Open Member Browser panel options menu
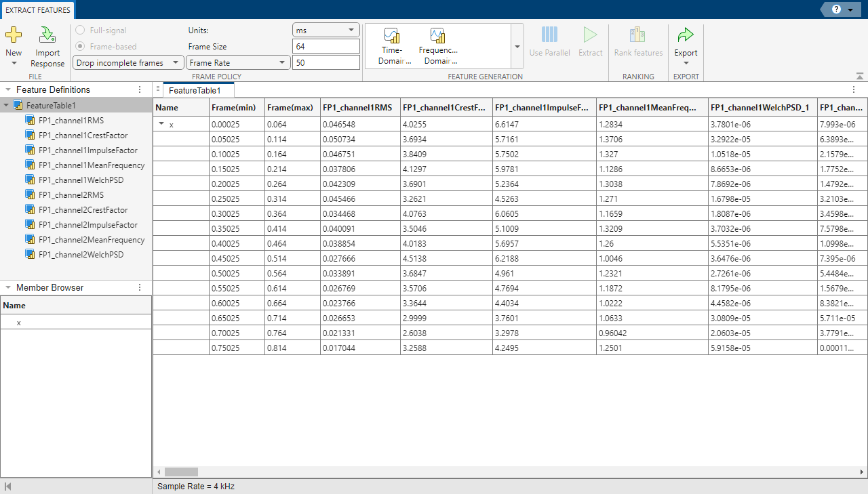 140,287
